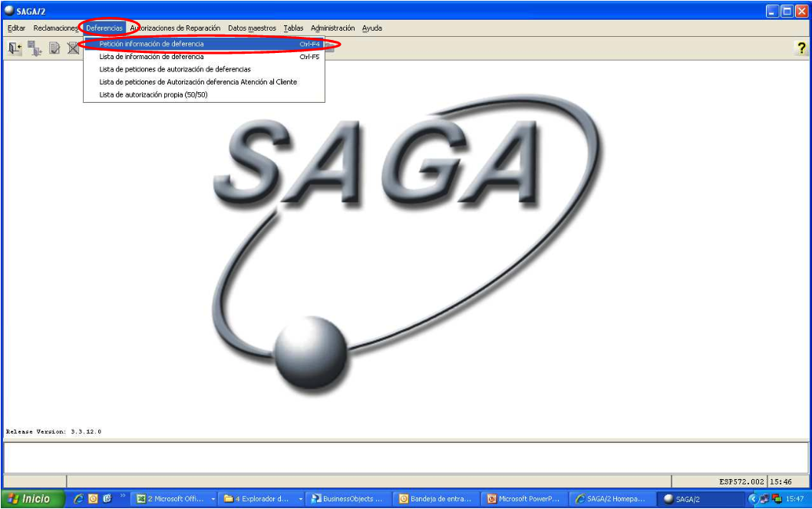Close the SAGA/2 window
Viewport: 812px width, 509px height.
pyautogui.click(x=801, y=11)
